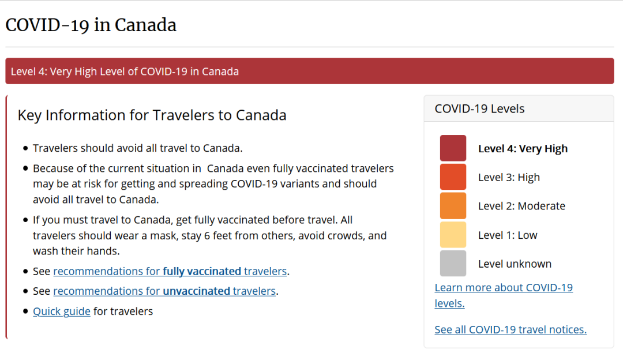Click the COVID-19 Levels panel header
This screenshot has width=623, height=364.
pos(519,108)
